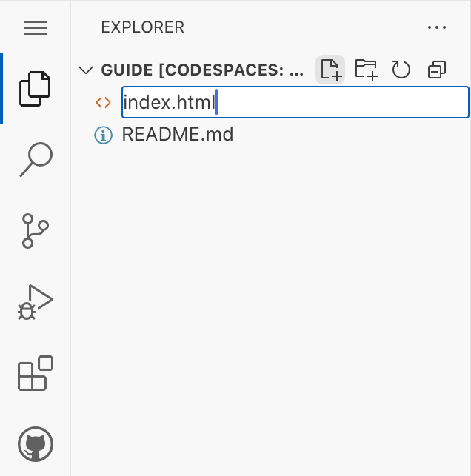Viewport: 471px width, 476px height.
Task: Click the HTML file type icon
Action: [x=103, y=103]
